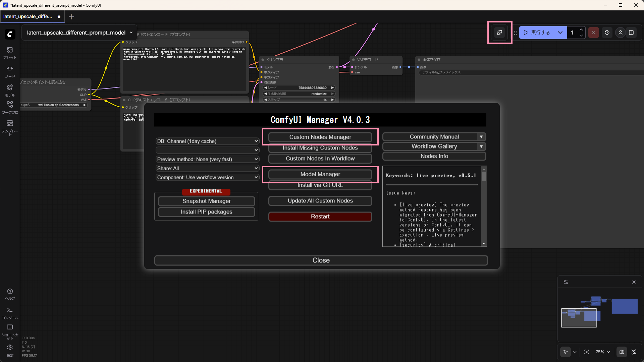Select the latent_upscale_diffe... workflow tab
This screenshot has height=362, width=644.
(28, 16)
